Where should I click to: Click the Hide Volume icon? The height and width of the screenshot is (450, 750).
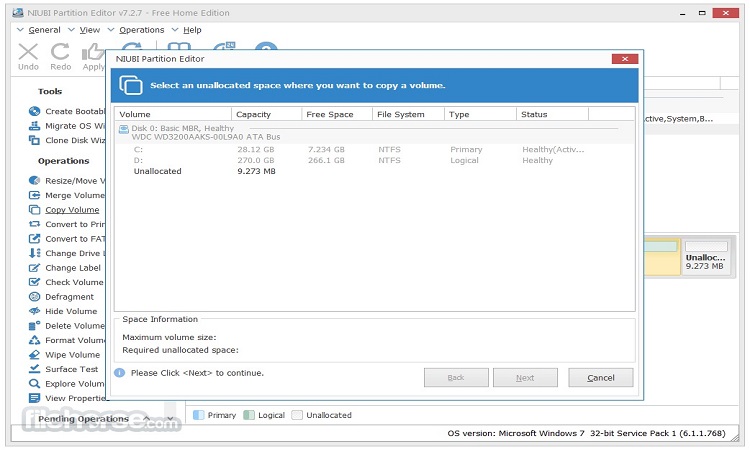click(34, 311)
